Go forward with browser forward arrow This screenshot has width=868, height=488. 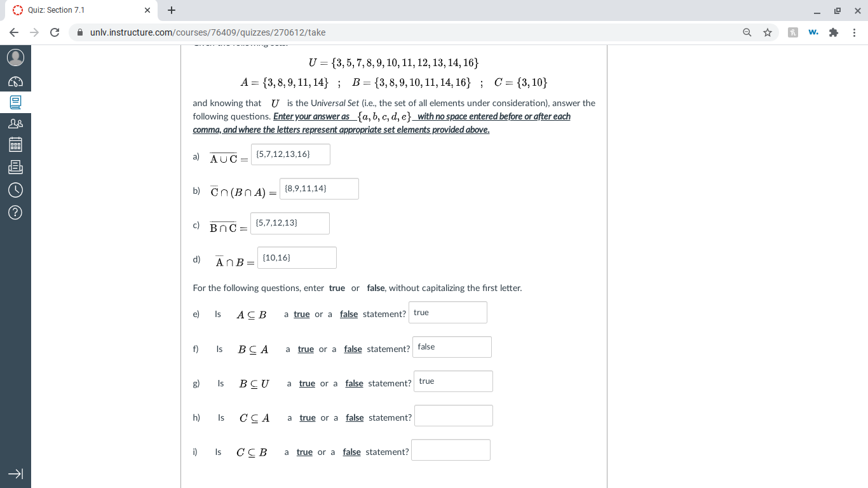[34, 32]
